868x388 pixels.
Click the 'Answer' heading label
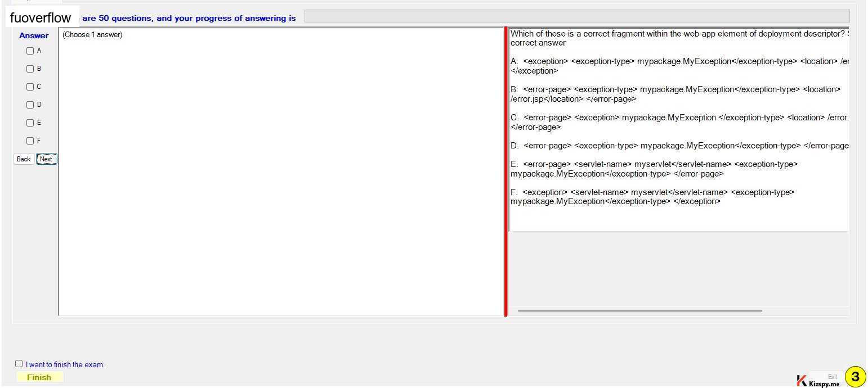(34, 35)
